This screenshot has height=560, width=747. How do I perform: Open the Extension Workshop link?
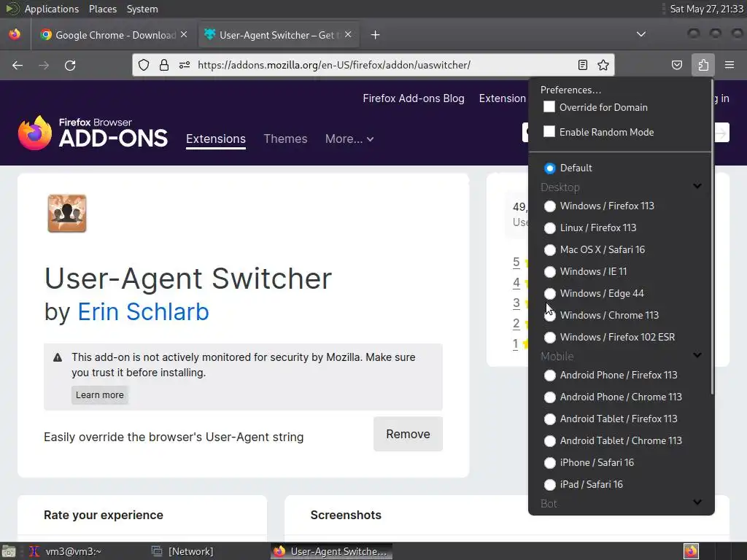coord(503,98)
